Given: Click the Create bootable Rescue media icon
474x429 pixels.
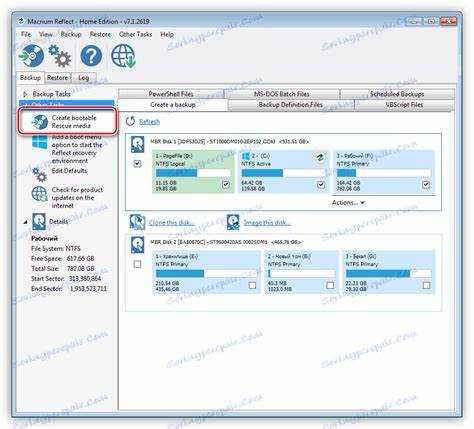Looking at the screenshot, I should coord(40,122).
